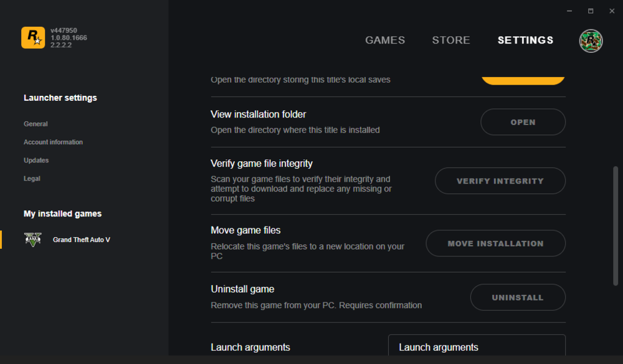Click the 'Verify game file integrity' heading
This screenshot has height=364, width=623.
(262, 164)
